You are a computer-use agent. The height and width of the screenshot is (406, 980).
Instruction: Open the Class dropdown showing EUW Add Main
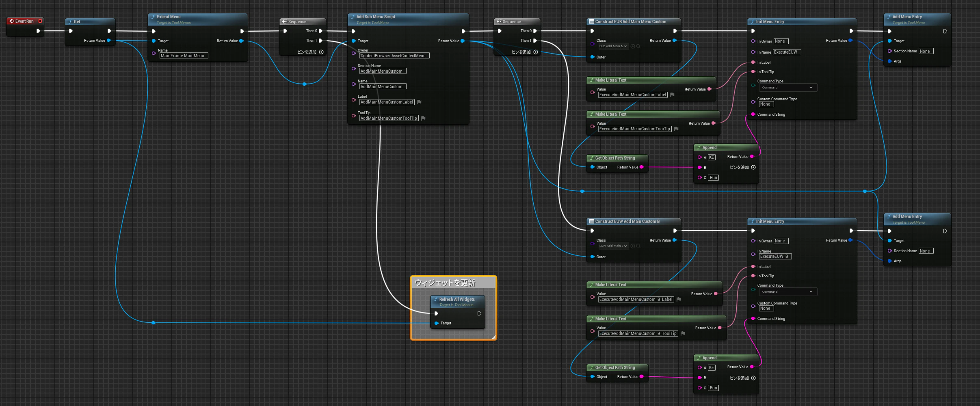tap(613, 246)
